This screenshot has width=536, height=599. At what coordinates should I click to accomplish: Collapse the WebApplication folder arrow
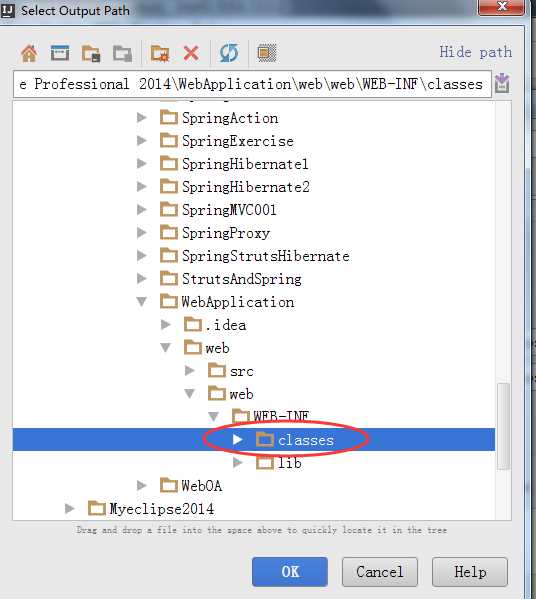coord(142,302)
